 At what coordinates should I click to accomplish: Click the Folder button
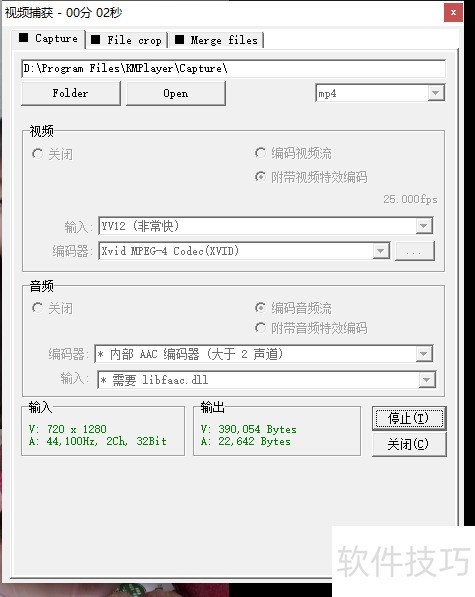pyautogui.click(x=71, y=93)
